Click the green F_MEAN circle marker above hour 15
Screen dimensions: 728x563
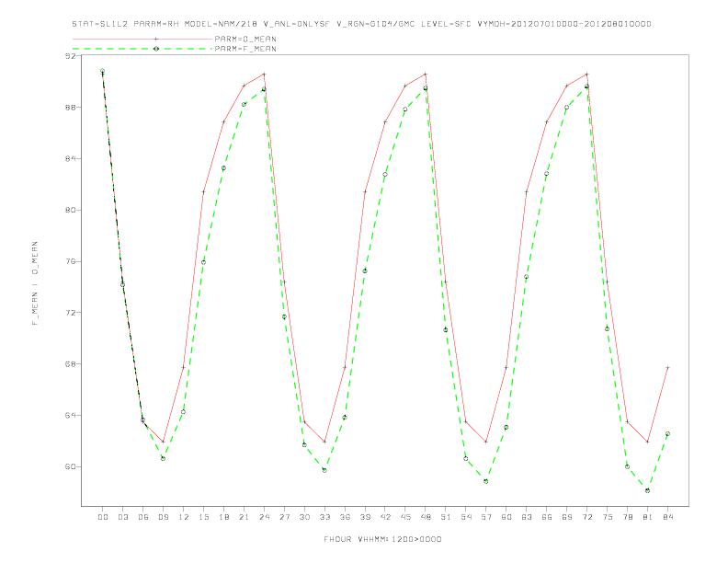[203, 262]
